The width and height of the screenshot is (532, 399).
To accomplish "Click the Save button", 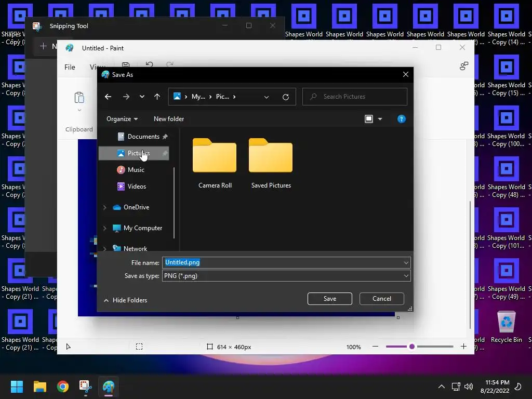I will [330, 299].
